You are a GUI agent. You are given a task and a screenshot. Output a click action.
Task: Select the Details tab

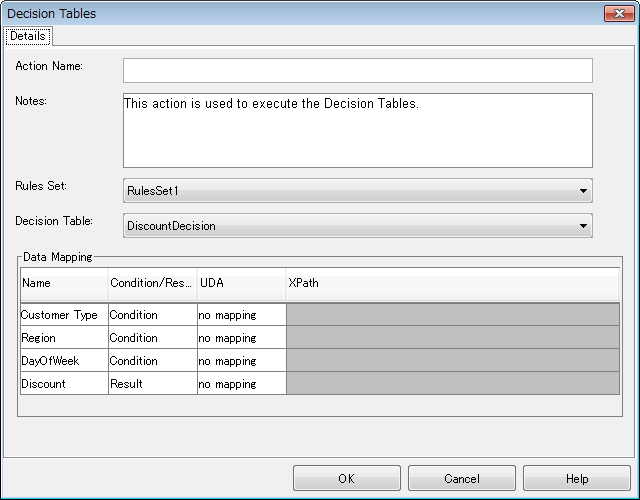pos(27,36)
